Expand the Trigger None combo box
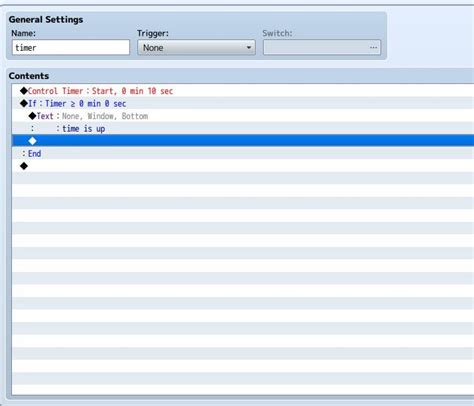 click(x=196, y=48)
